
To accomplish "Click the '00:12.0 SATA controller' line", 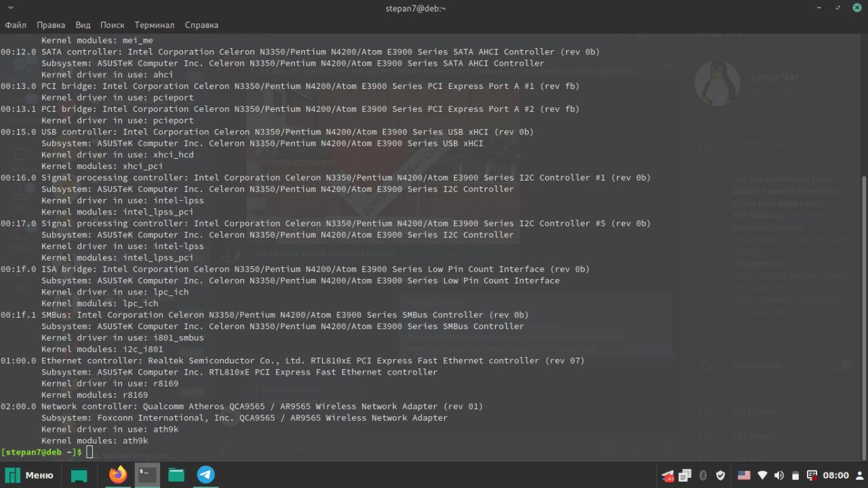I will [300, 52].
